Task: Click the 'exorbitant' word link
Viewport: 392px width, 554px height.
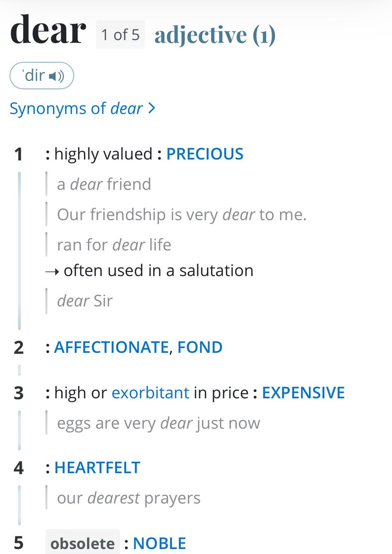Action: 151,393
